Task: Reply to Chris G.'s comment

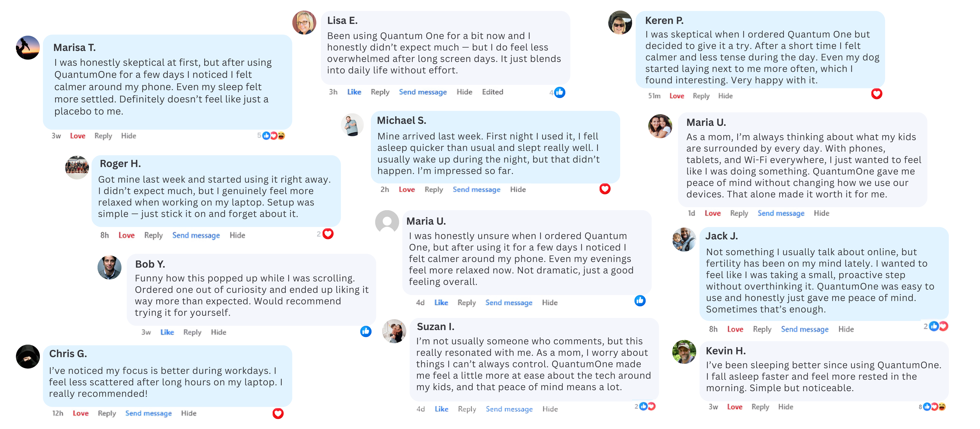Action: pos(106,413)
